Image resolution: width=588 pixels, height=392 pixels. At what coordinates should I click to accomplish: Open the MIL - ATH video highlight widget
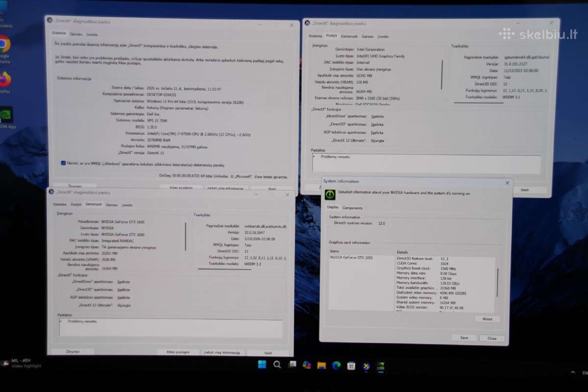tap(22, 363)
